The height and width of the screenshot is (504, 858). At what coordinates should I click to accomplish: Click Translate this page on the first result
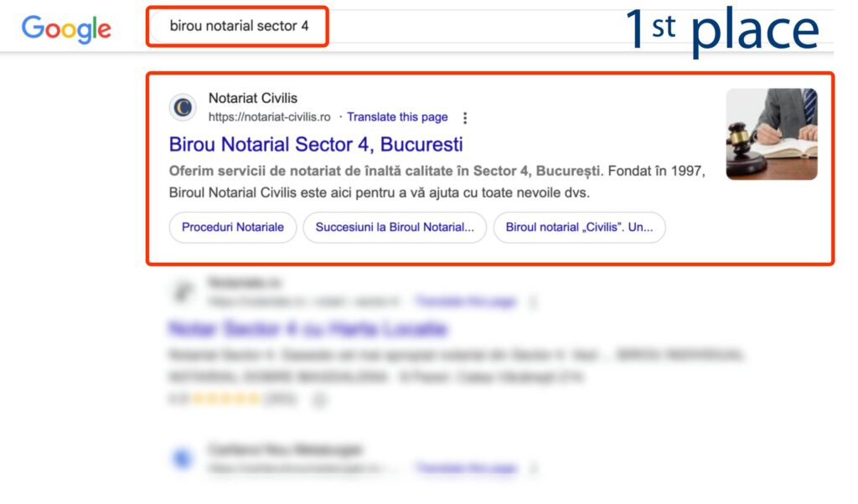(397, 116)
